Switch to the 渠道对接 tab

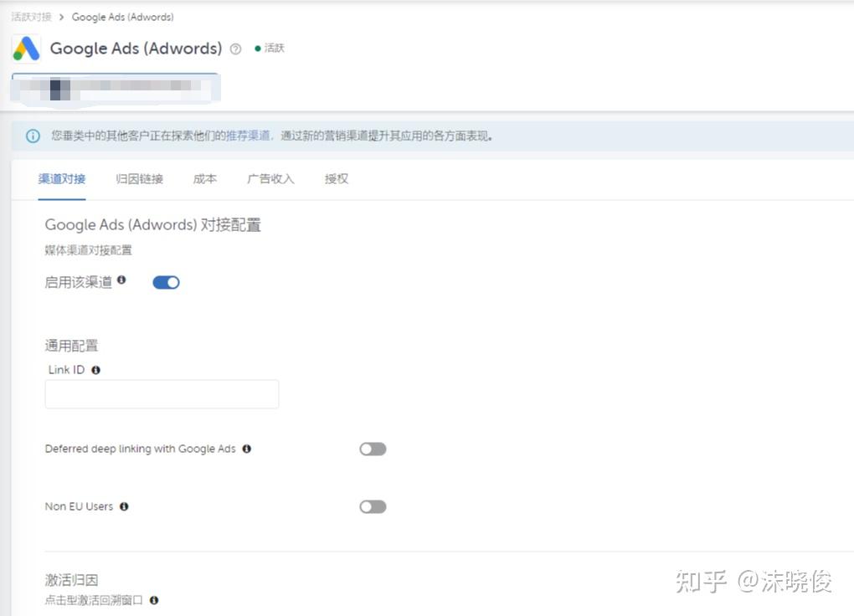click(62, 178)
